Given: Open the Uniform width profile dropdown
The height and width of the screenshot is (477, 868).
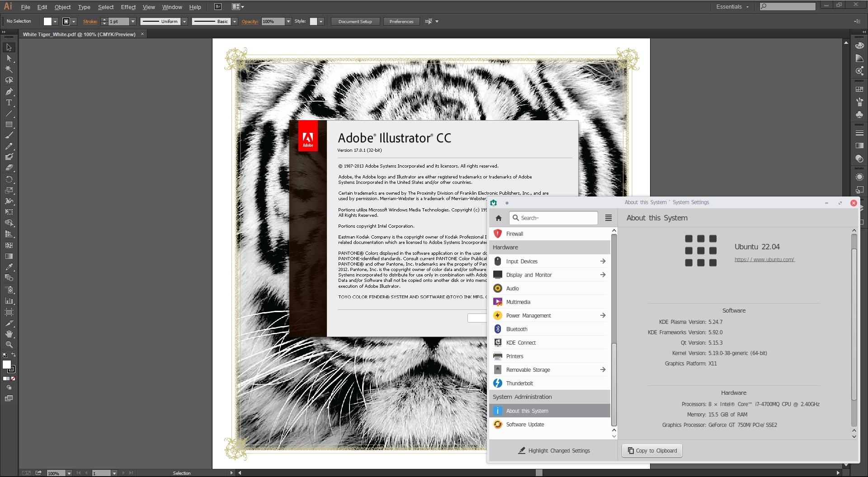Looking at the screenshot, I should pyautogui.click(x=184, y=22).
